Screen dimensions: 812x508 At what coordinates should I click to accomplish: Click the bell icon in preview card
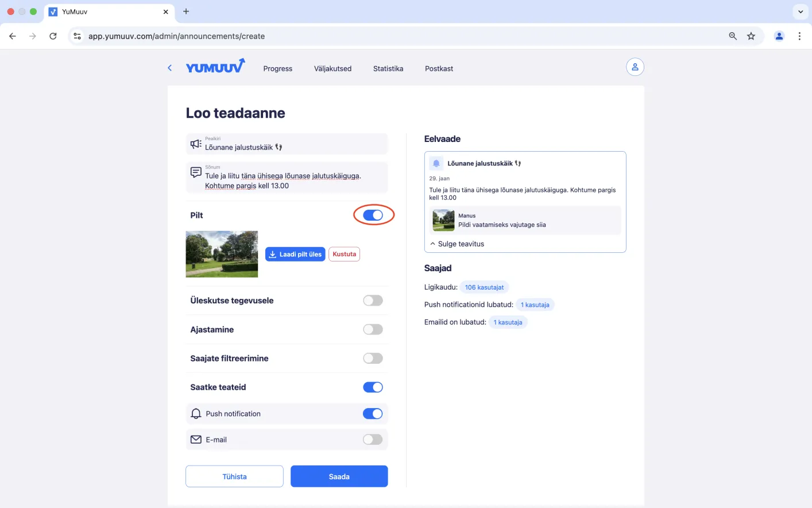(436, 163)
